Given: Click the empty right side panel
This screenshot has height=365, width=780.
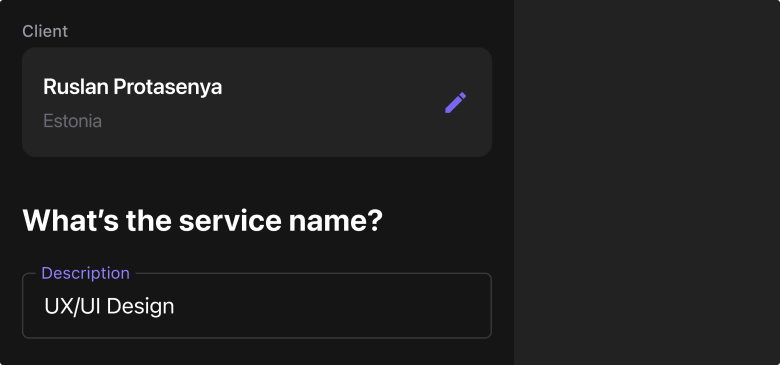Looking at the screenshot, I should click(647, 182).
